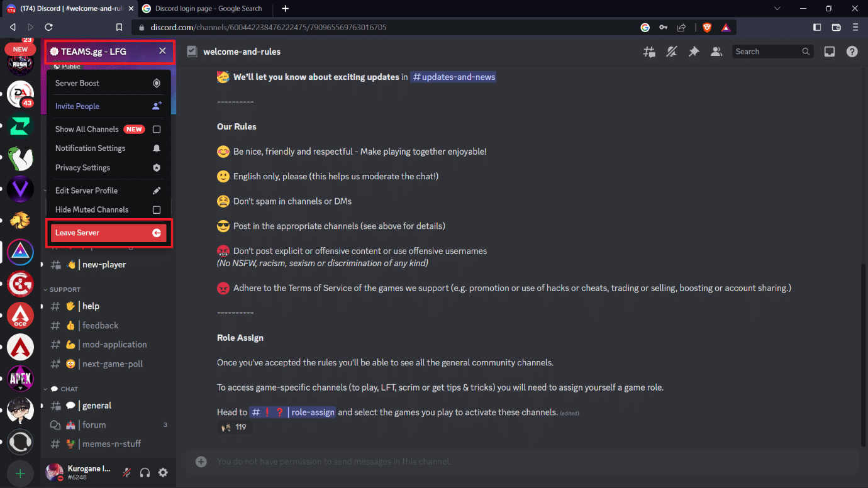This screenshot has height=488, width=868.
Task: Select Leave Server from the menu
Action: point(108,233)
